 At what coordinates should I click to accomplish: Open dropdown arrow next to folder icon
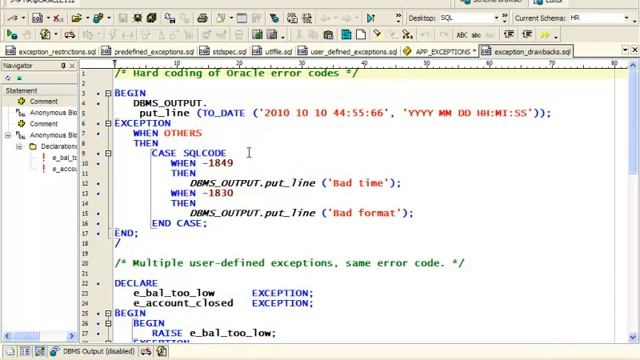(x=87, y=18)
